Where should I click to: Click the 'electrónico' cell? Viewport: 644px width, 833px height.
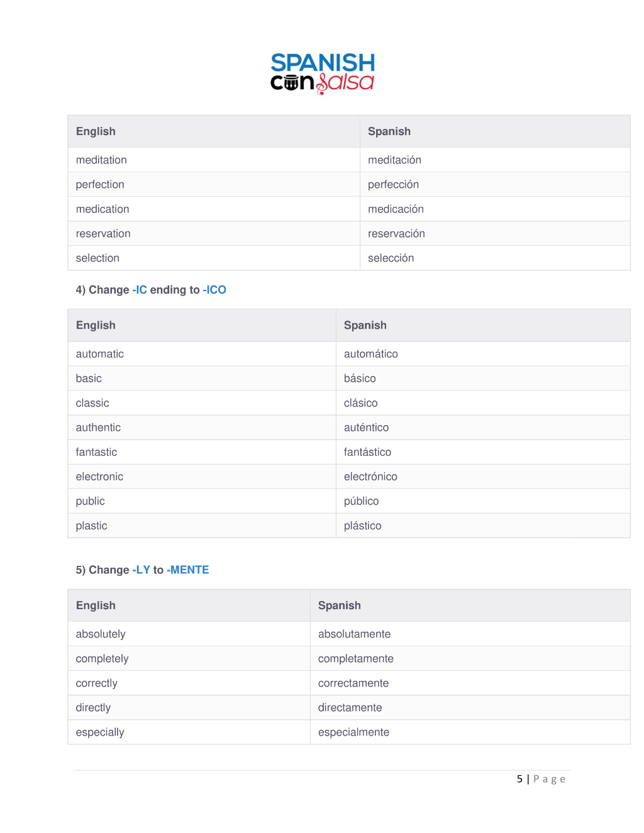pos(483,477)
